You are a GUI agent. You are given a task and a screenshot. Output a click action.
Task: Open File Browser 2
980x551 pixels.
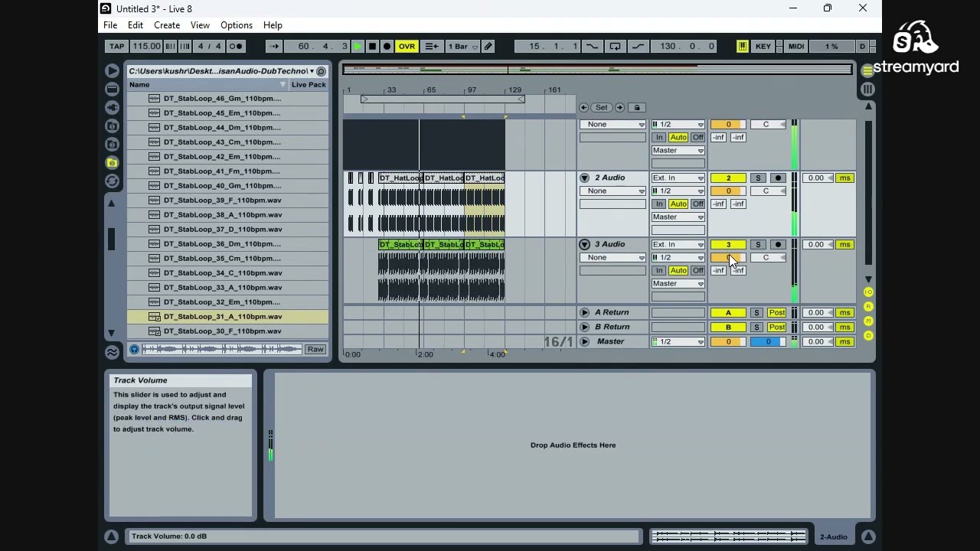(112, 144)
